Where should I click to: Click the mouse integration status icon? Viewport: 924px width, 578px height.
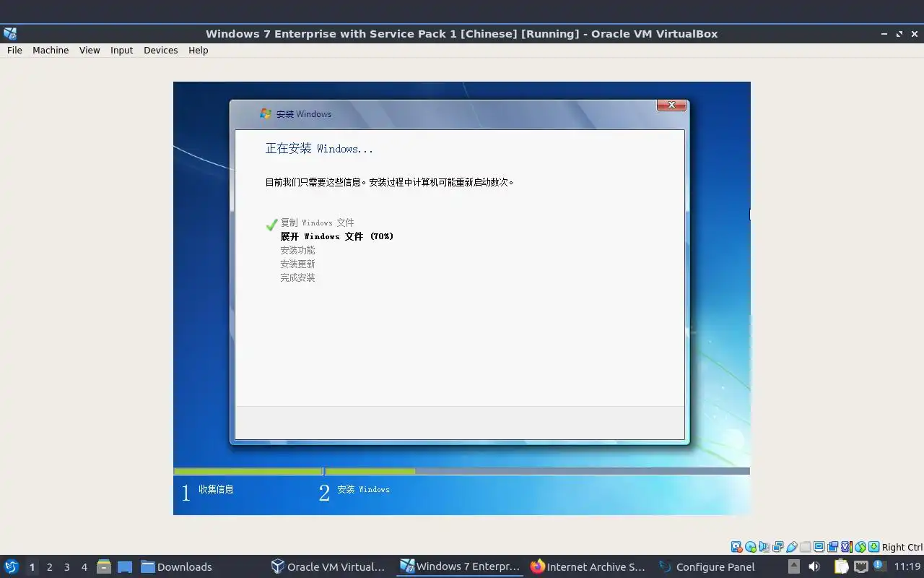click(860, 547)
